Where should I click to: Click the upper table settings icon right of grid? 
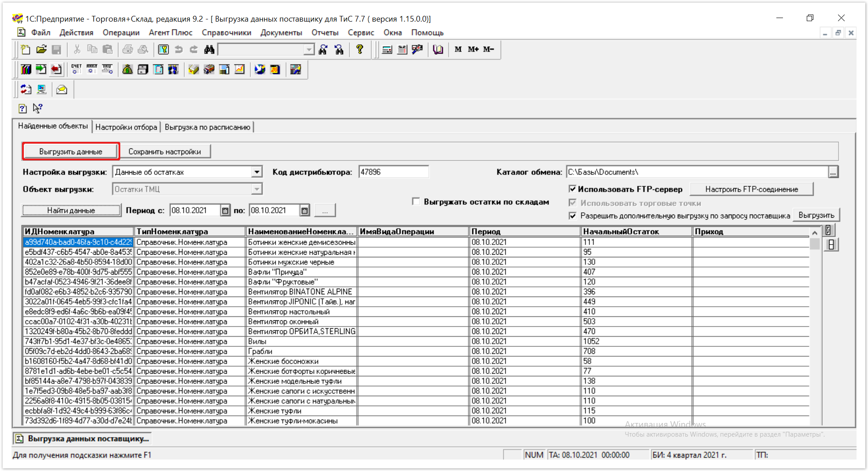[x=828, y=230]
